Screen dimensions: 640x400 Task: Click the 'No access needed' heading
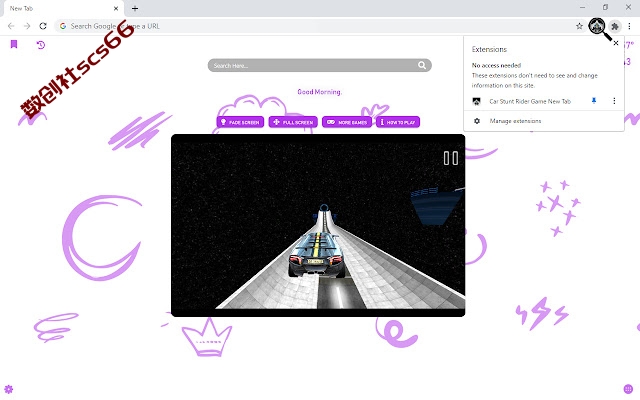(x=496, y=65)
